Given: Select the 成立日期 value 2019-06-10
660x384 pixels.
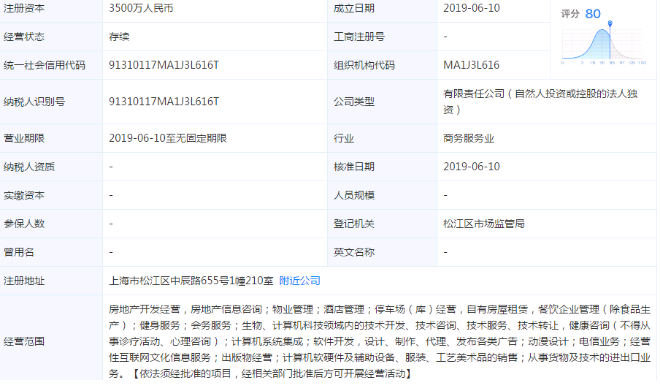Looking at the screenshot, I should point(471,8).
